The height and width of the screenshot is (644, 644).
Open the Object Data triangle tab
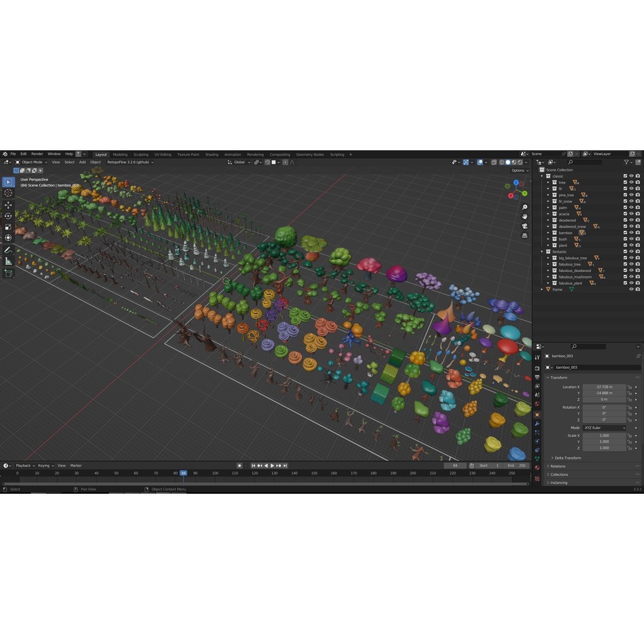tap(537, 459)
